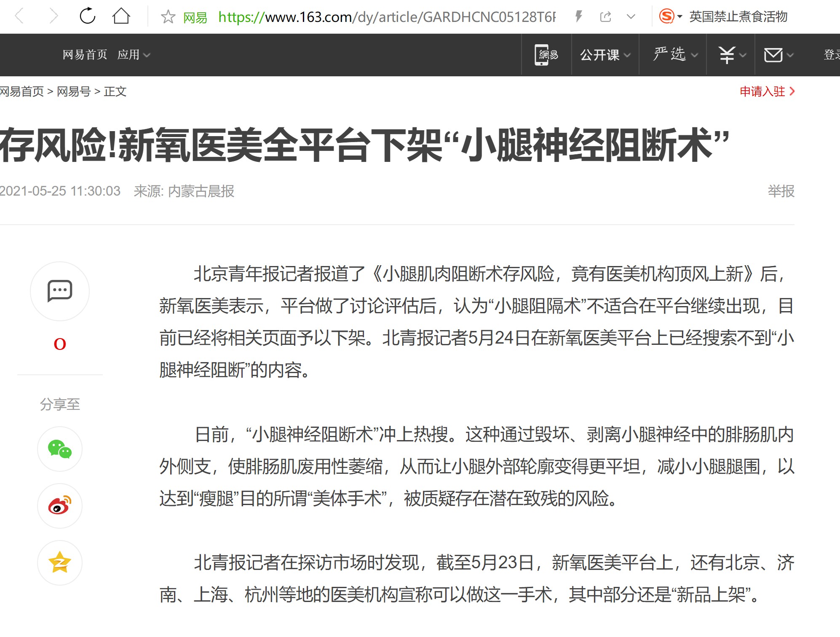The height and width of the screenshot is (637, 840).
Task: Bookmark page with star icon
Action: [x=168, y=17]
